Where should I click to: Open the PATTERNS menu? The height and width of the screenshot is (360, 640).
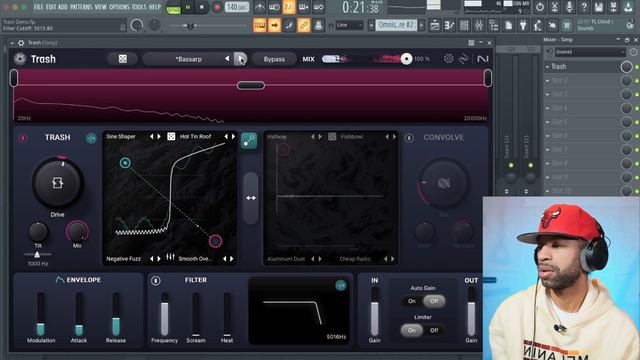[81, 7]
